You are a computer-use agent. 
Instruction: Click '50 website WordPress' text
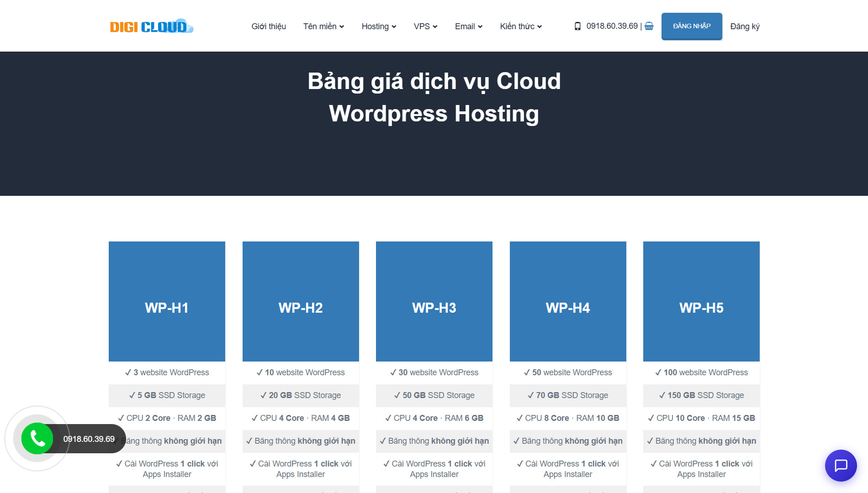point(568,372)
